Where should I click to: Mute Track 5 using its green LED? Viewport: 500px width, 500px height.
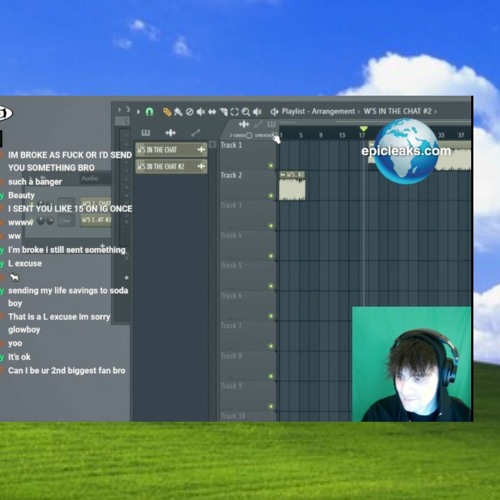pos(271,286)
